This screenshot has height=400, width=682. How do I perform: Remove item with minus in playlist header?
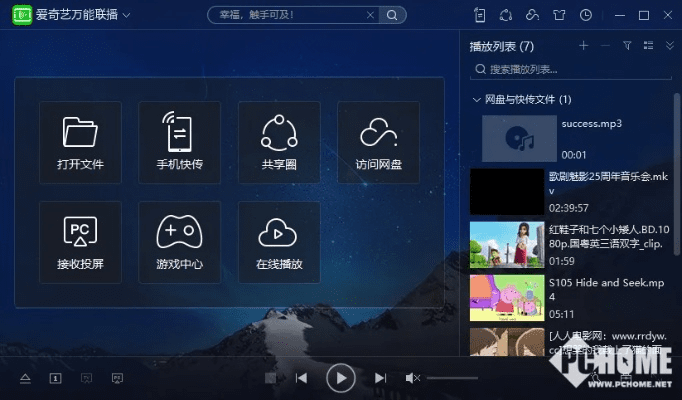tap(605, 45)
